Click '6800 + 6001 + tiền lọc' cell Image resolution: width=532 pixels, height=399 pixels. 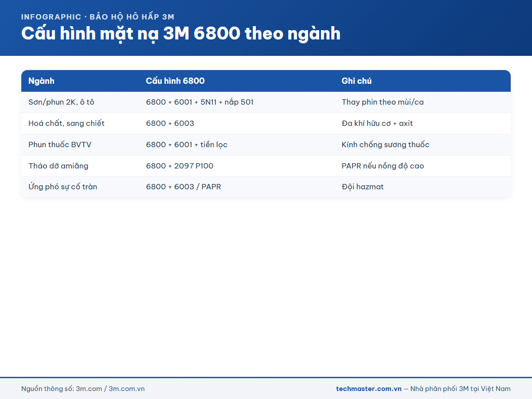pyautogui.click(x=187, y=145)
